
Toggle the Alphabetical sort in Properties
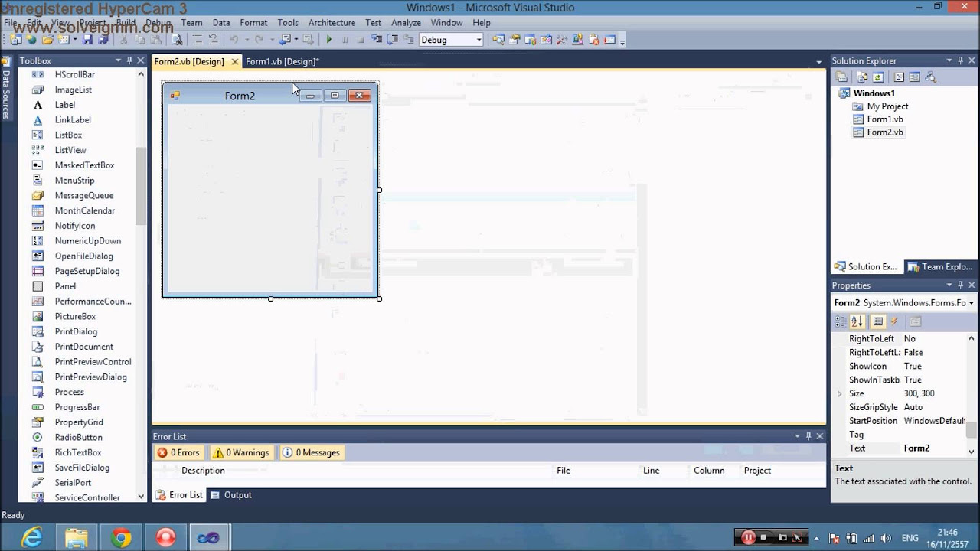(857, 322)
